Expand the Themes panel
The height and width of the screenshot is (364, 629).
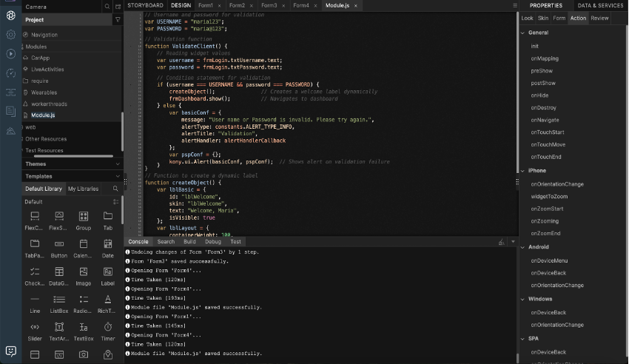(36, 164)
